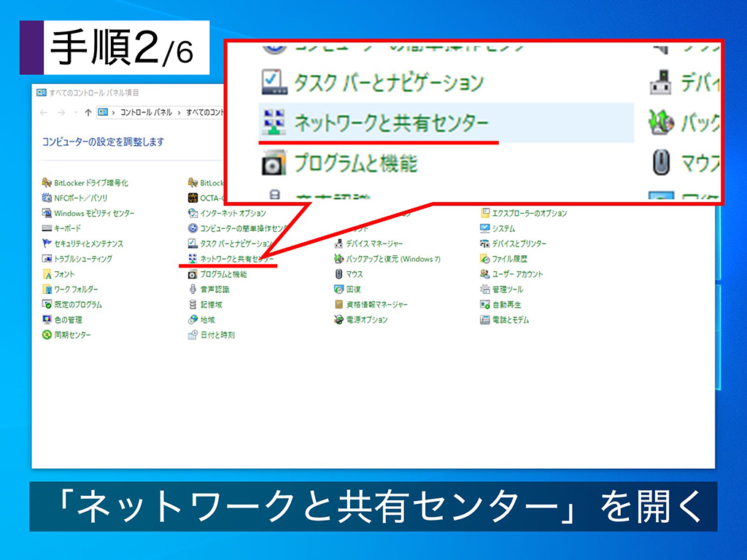This screenshot has width=747, height=560.
Task: Expand the chevron after コントロール パネル in breadcrumb
Action: (179, 113)
